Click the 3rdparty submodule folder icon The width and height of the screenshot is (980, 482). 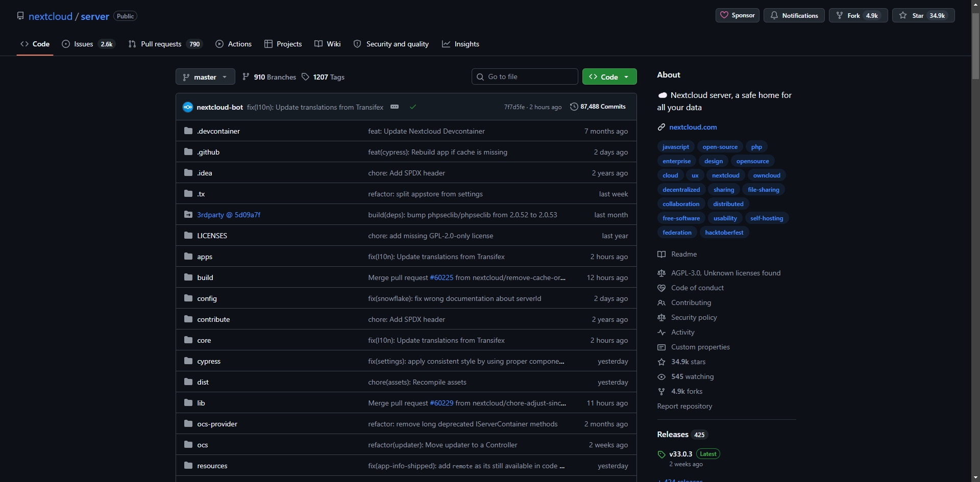click(188, 215)
